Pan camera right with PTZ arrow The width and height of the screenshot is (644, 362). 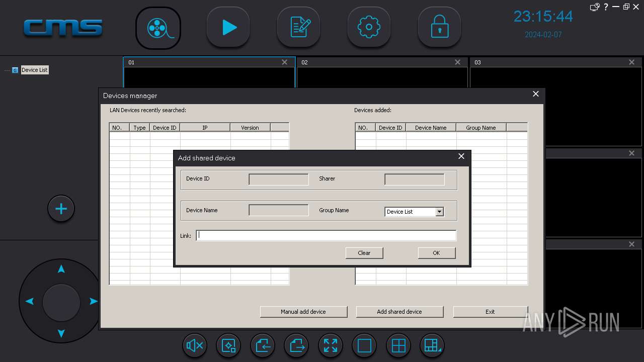(x=93, y=301)
